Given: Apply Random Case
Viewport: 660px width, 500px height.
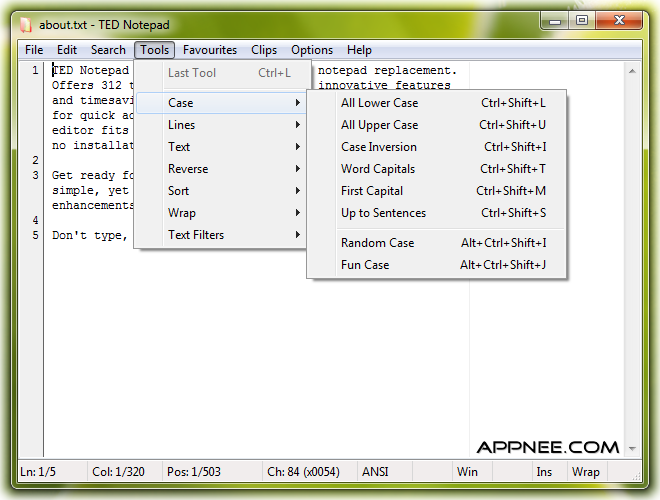Looking at the screenshot, I should [x=436, y=243].
